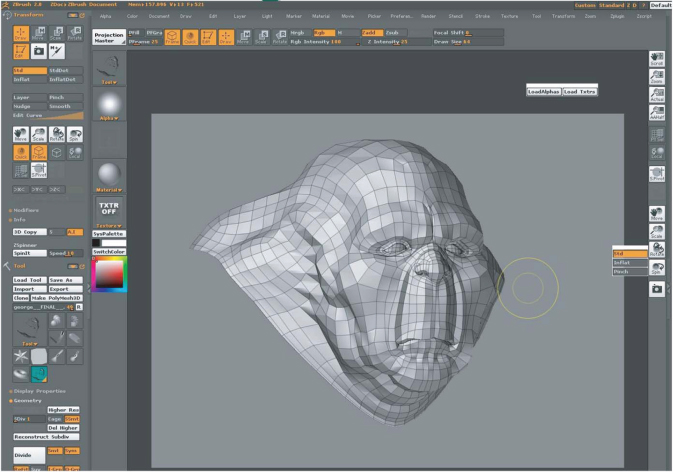Click the LoadAlphas button
The width and height of the screenshot is (673, 472).
[543, 91]
